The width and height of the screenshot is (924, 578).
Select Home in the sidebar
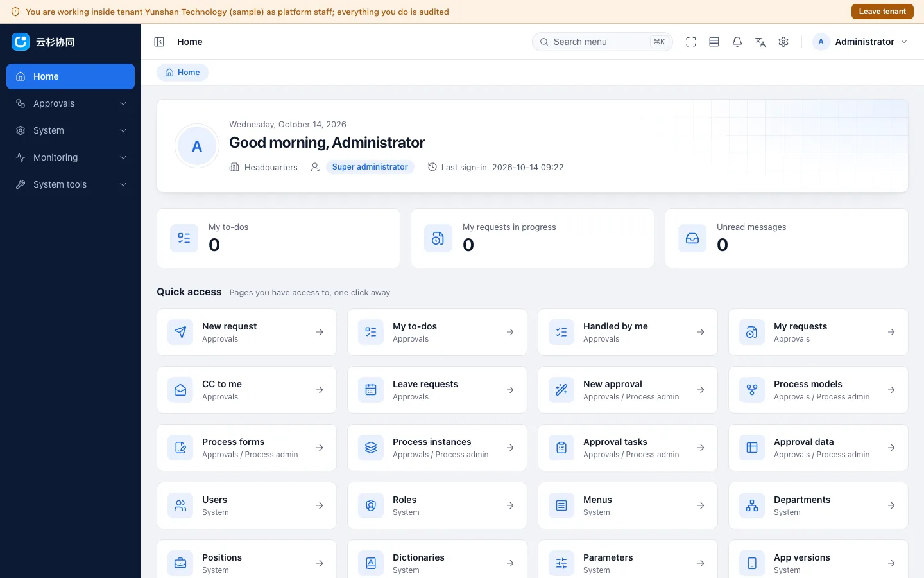point(71,76)
